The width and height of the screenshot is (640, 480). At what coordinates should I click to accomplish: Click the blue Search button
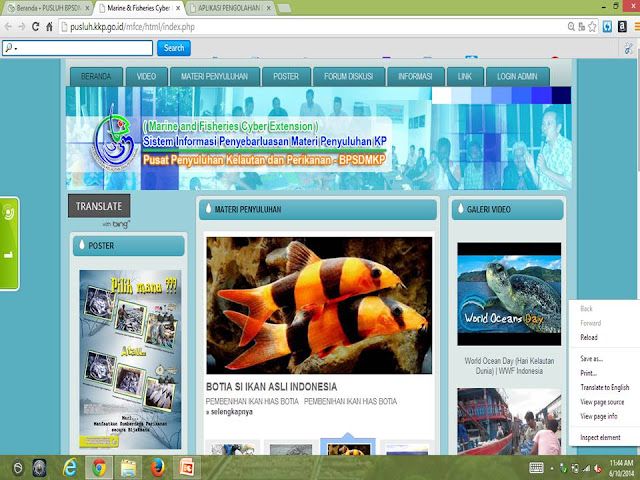coord(174,48)
